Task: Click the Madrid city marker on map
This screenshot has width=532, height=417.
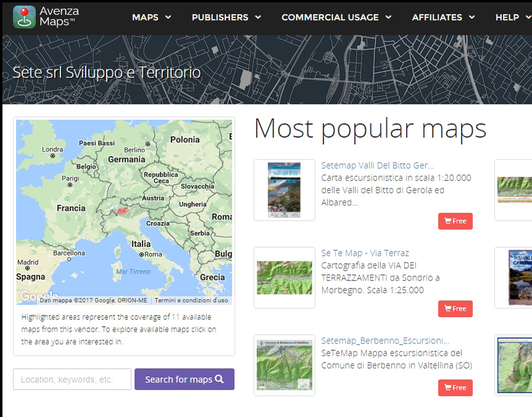Action: [x=28, y=268]
